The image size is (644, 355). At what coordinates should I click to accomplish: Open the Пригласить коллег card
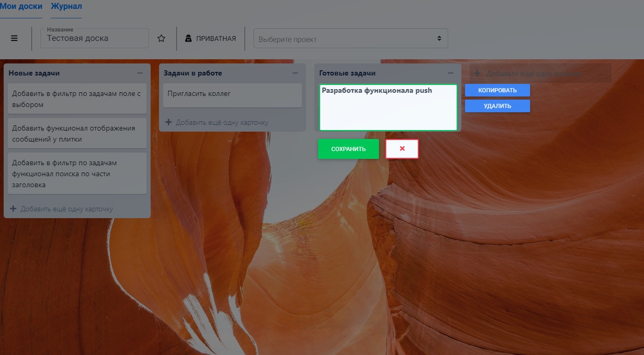pos(233,95)
